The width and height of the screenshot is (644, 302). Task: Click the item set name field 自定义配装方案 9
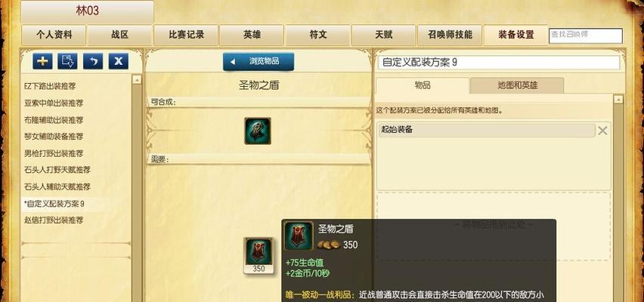[499, 63]
